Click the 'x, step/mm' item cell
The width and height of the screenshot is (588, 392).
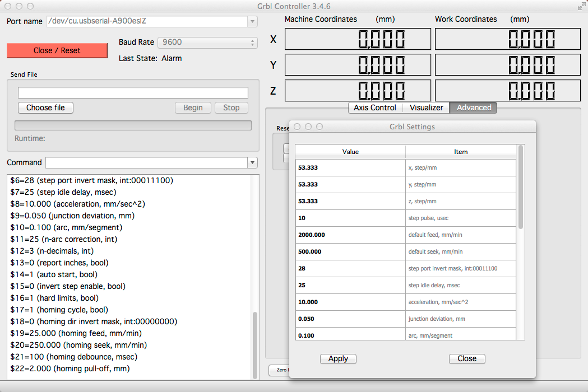click(461, 167)
